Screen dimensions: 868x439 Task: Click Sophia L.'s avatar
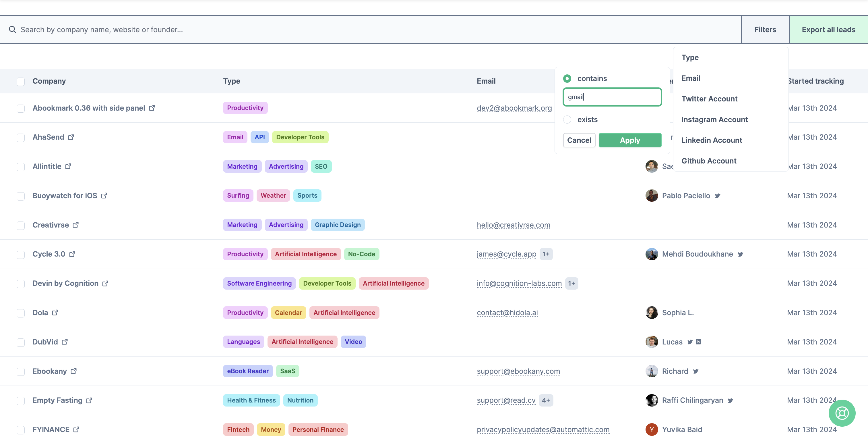tap(652, 313)
